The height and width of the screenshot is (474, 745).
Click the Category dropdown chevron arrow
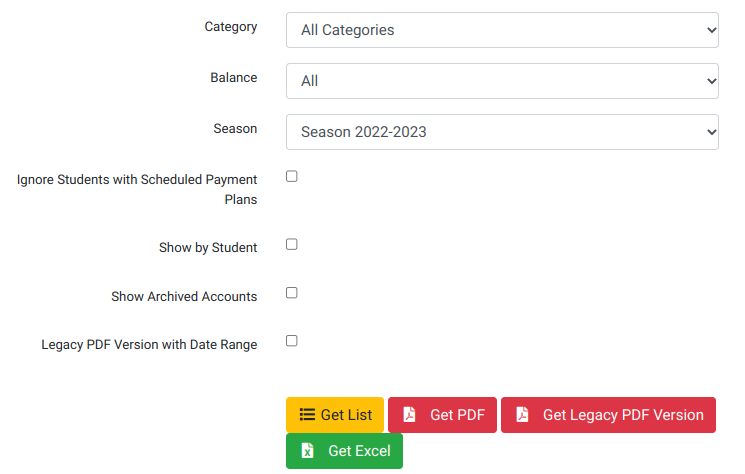pos(711,30)
